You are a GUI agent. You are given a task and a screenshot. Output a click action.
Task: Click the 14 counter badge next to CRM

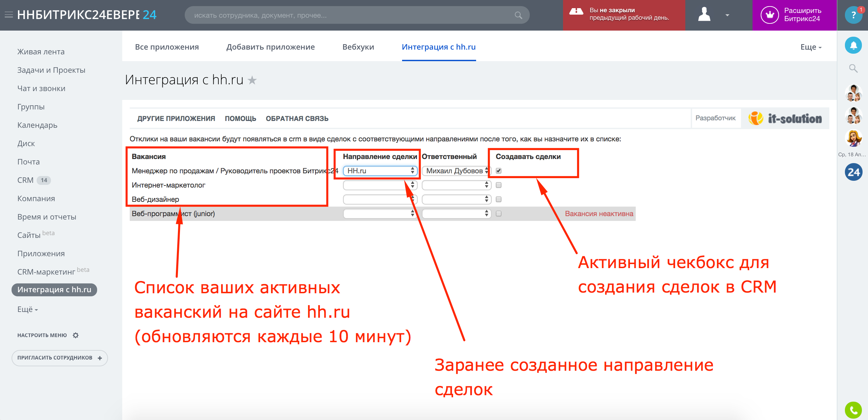[x=44, y=180]
